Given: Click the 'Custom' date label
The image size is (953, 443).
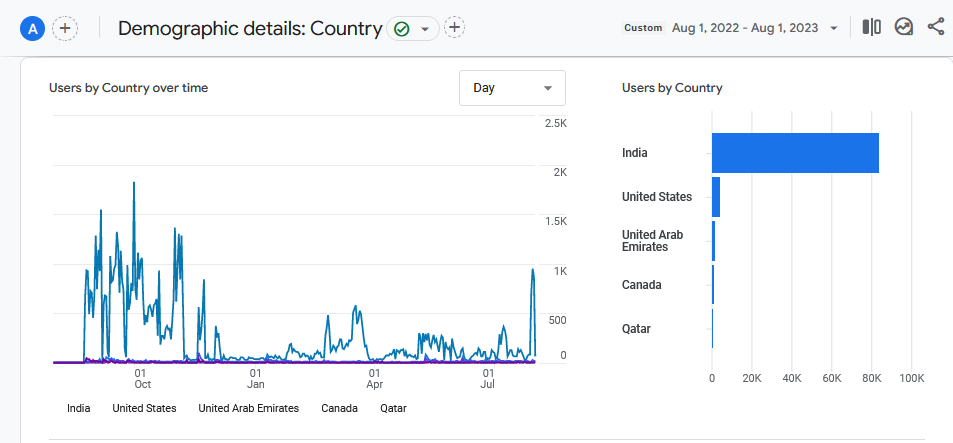Looking at the screenshot, I should tap(643, 28).
